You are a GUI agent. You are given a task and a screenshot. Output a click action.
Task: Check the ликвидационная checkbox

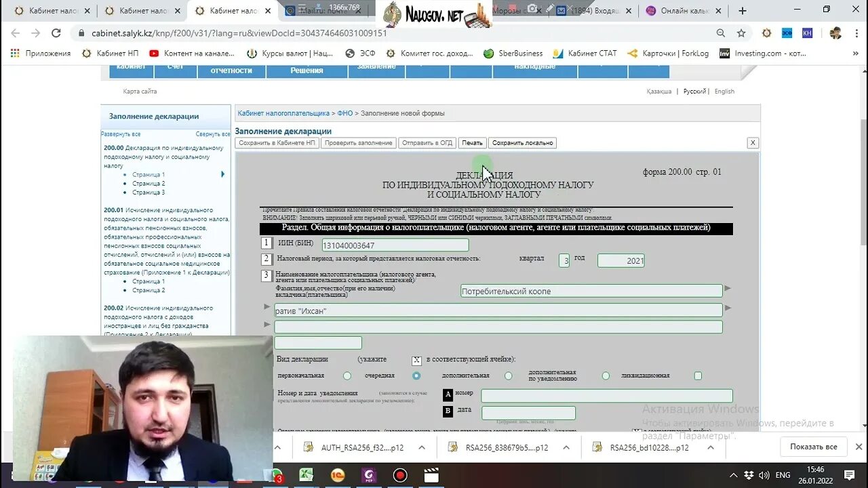[x=698, y=375]
